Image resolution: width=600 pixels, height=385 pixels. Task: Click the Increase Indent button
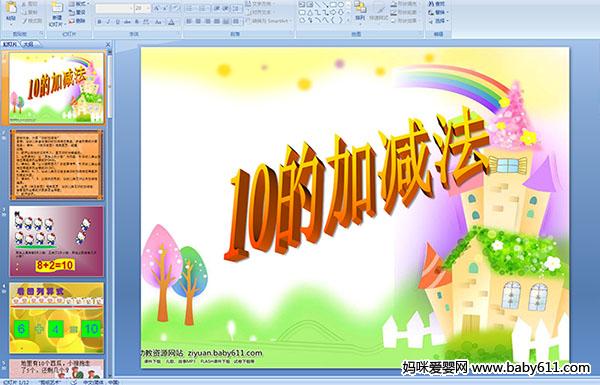(225, 8)
